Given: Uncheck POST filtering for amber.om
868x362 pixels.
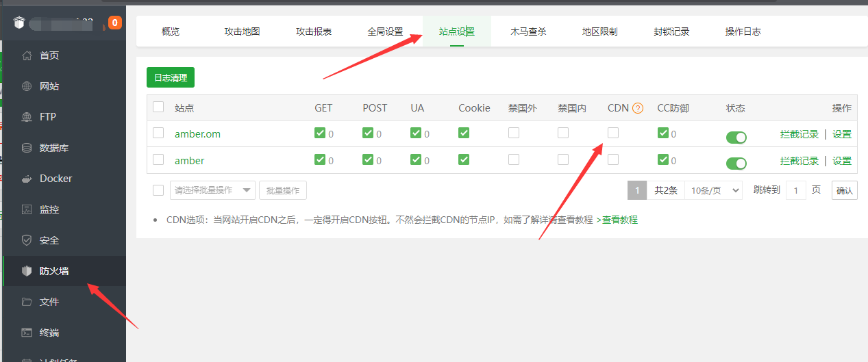Looking at the screenshot, I should (x=368, y=133).
